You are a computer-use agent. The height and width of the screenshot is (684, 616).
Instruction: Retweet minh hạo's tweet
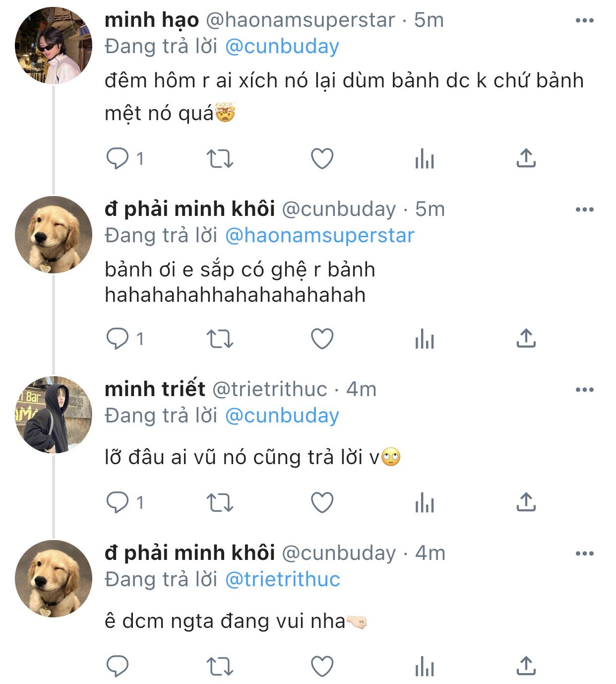click(219, 159)
